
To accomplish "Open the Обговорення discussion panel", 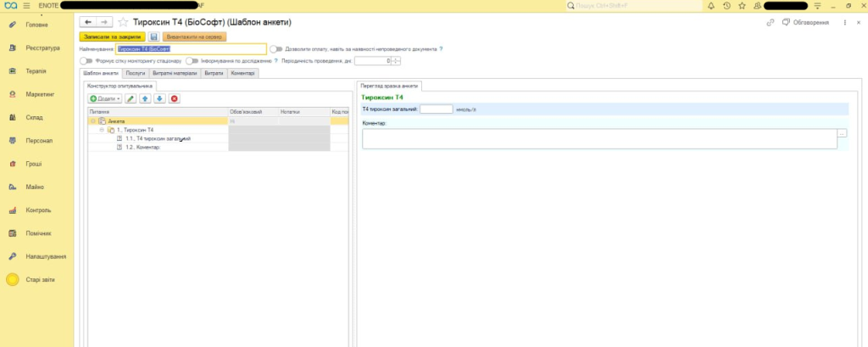I will click(805, 23).
